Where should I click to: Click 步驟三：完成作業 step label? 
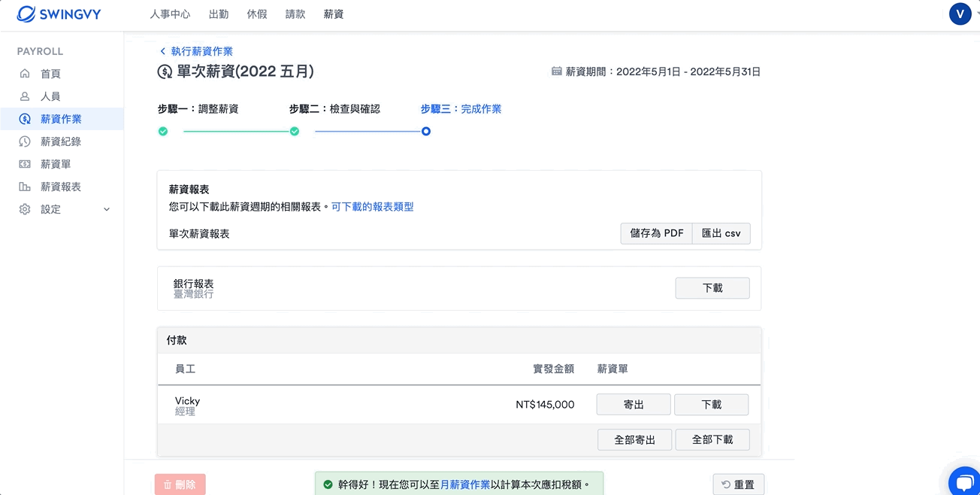click(461, 109)
